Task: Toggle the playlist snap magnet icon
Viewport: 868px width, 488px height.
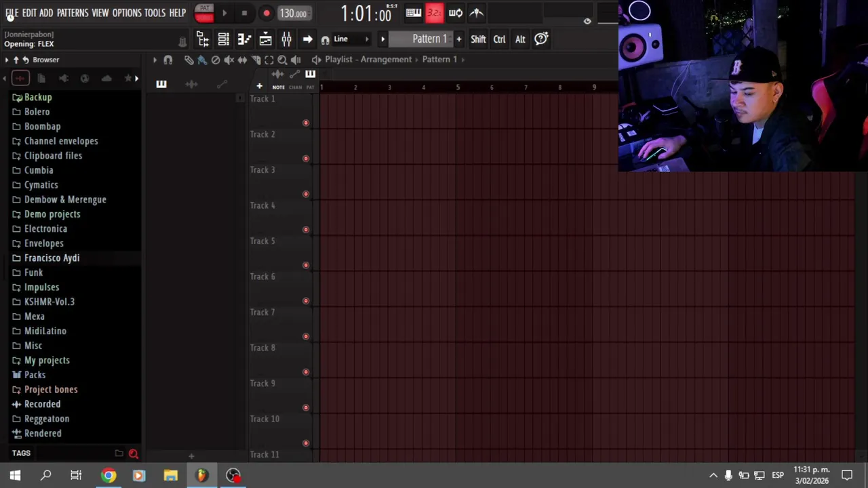Action: coord(168,60)
